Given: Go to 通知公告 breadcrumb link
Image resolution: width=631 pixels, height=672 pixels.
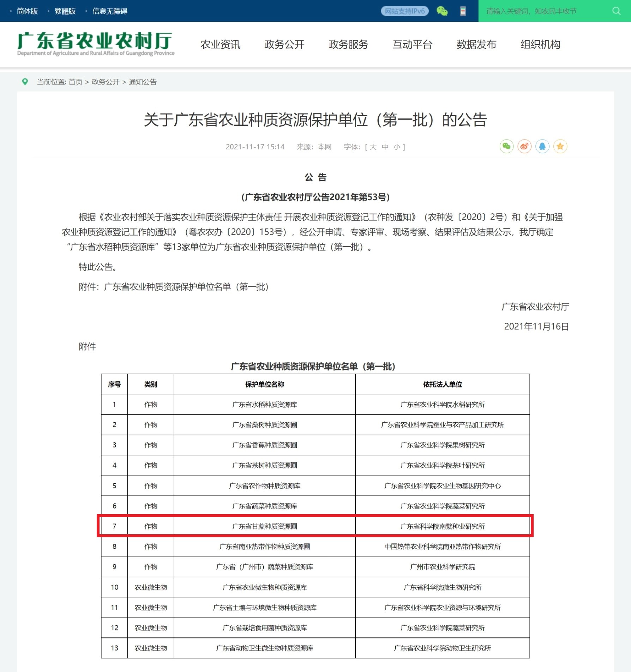Looking at the screenshot, I should point(143,82).
